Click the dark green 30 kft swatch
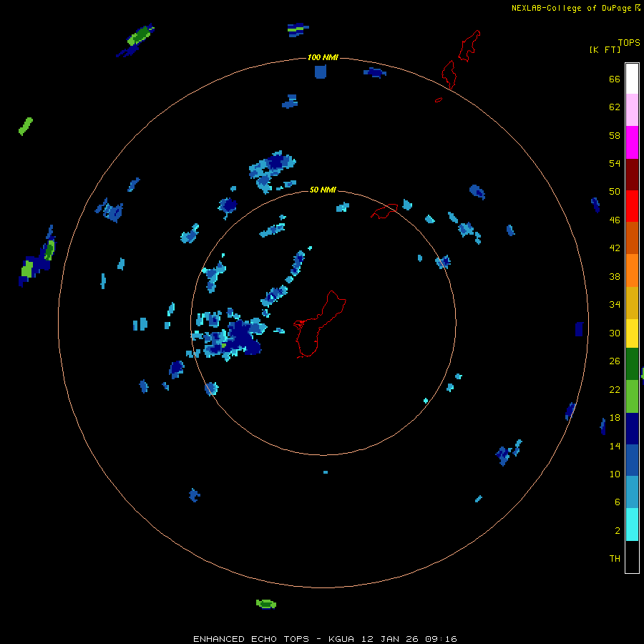This screenshot has height=644, width=644. tap(632, 364)
